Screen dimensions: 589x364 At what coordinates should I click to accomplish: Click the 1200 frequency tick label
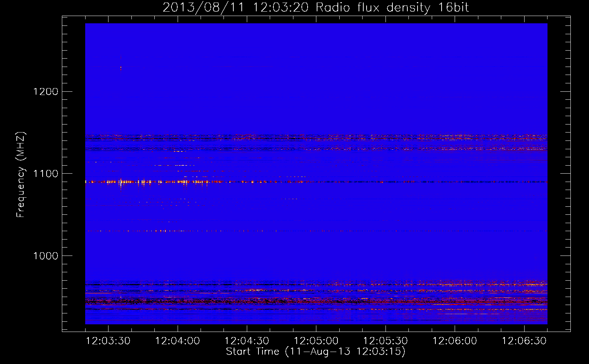[x=46, y=91]
